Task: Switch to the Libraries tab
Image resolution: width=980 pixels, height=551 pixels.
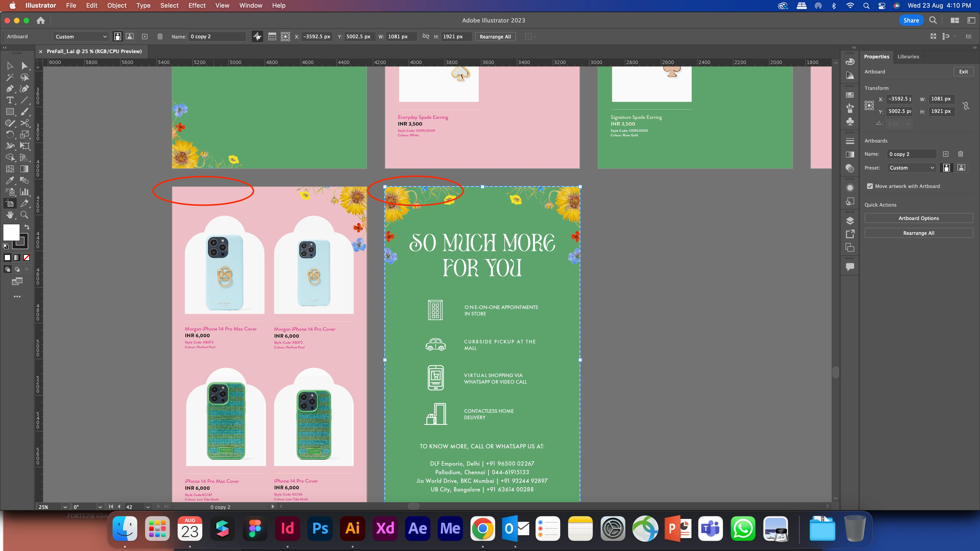Action: click(x=908, y=56)
